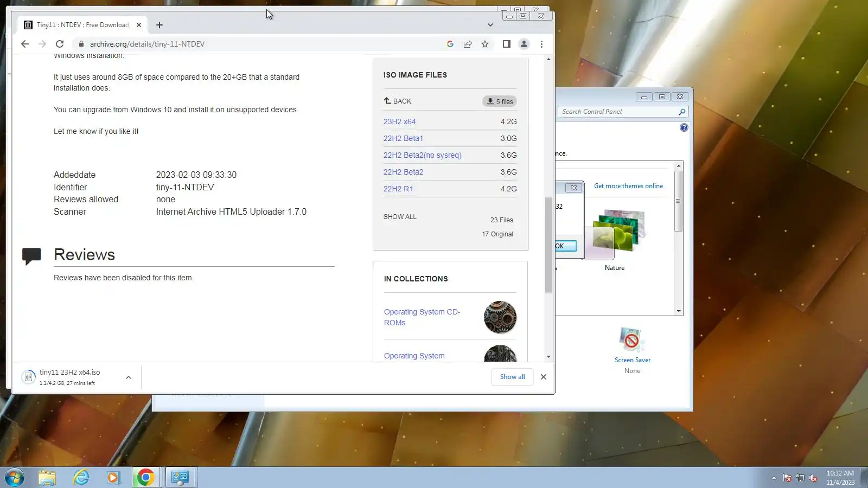Download the 23H2 x64 ISO

pos(400,121)
